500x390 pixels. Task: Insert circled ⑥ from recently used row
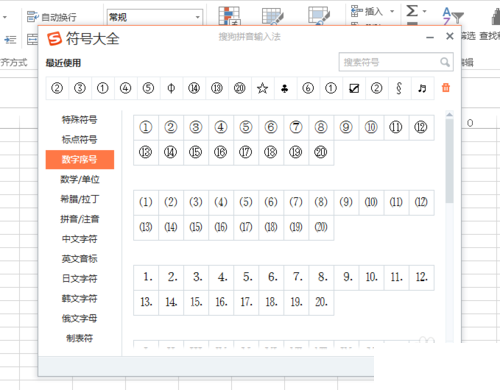(x=308, y=88)
